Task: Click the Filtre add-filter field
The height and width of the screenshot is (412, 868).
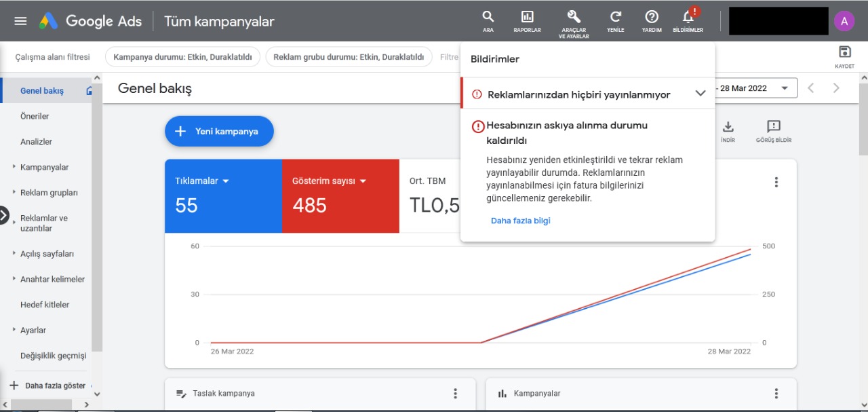Action: (x=449, y=57)
